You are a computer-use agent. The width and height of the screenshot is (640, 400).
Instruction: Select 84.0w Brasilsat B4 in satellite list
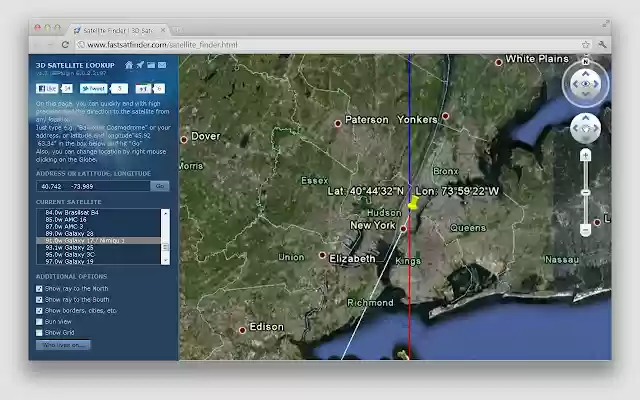click(x=98, y=212)
